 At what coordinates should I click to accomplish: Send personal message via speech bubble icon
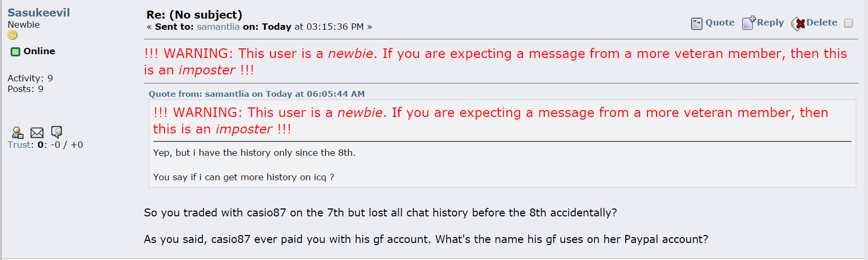[x=56, y=132]
